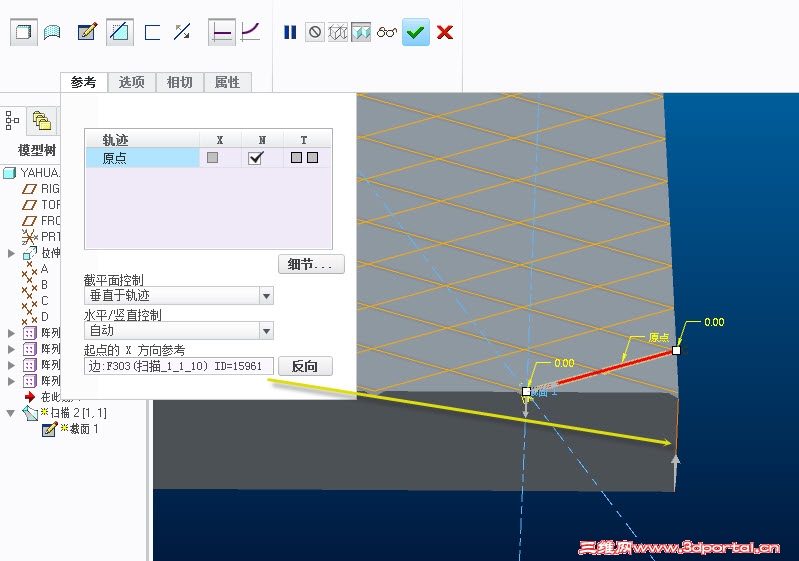
Task: Select the TOP datum plane in tree
Action: tap(41, 205)
